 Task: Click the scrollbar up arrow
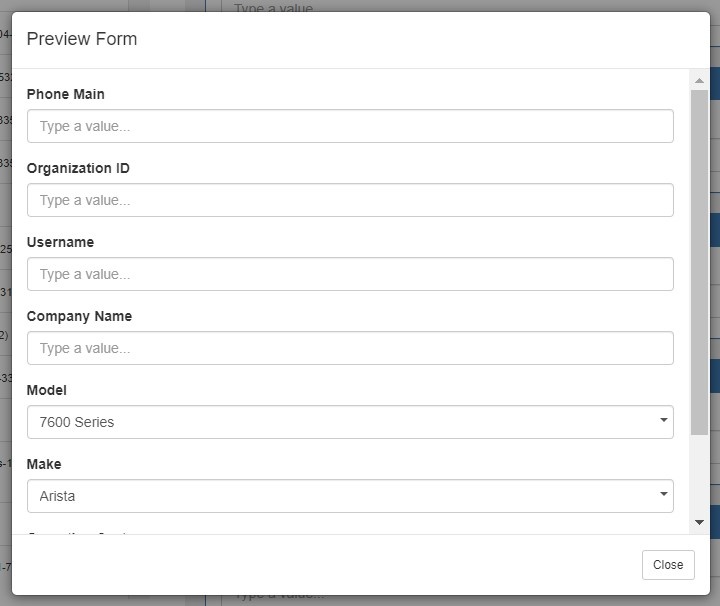tap(699, 80)
